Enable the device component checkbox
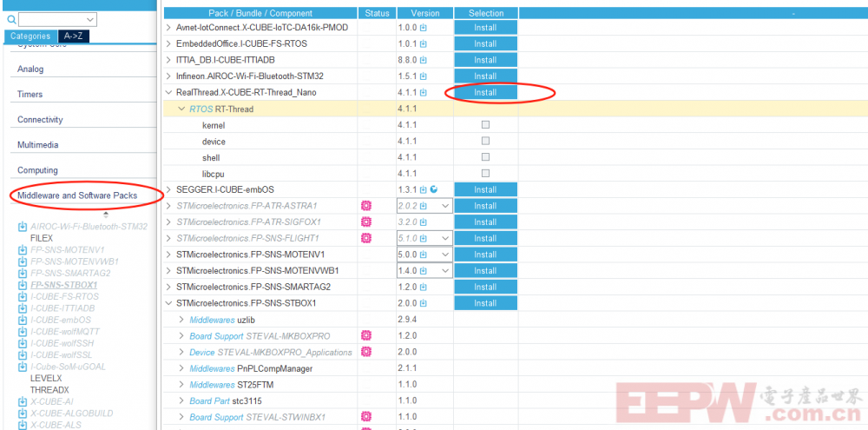 coord(485,141)
